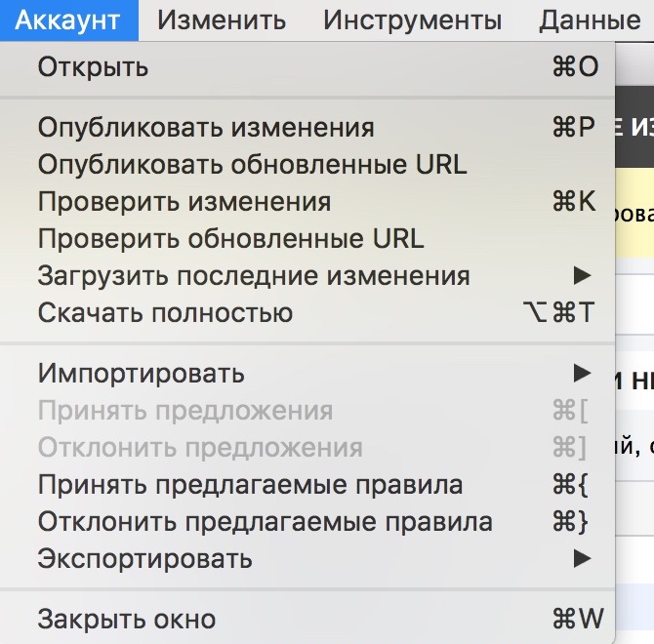Screen dimensions: 654x644
Task: Open the Аккаунт menu in menu bar
Action: [x=68, y=20]
